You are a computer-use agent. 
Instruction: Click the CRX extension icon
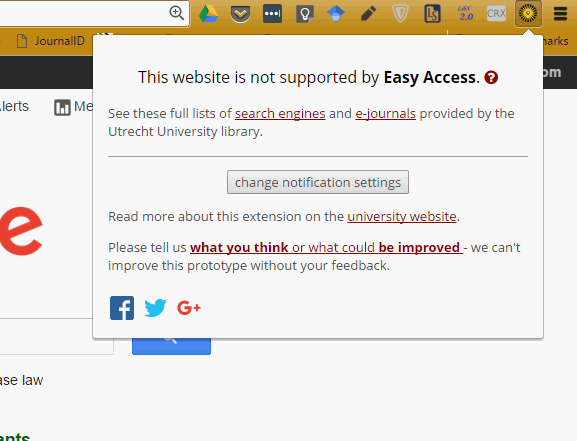(496, 14)
